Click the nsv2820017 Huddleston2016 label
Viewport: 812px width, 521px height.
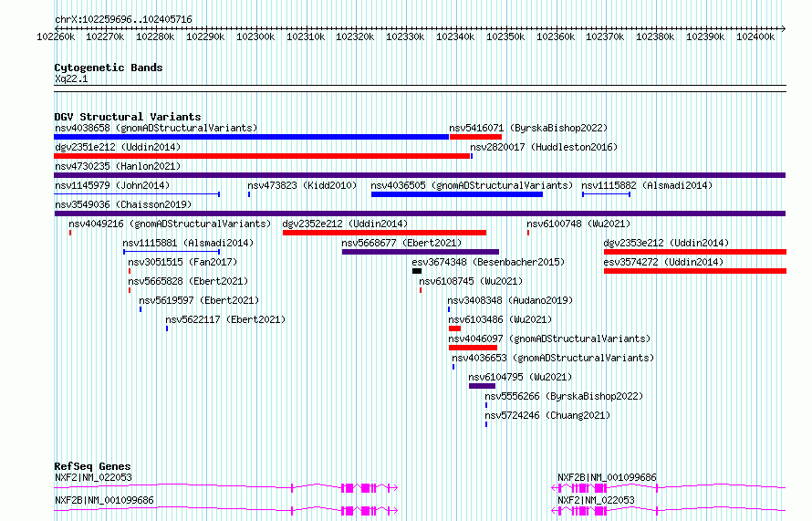click(x=544, y=147)
